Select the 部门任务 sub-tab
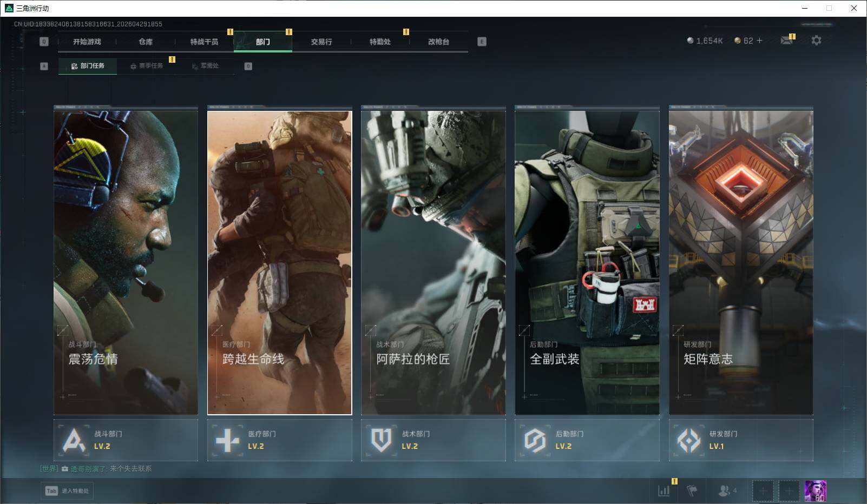Screen dimensions: 867x504 coord(88,66)
